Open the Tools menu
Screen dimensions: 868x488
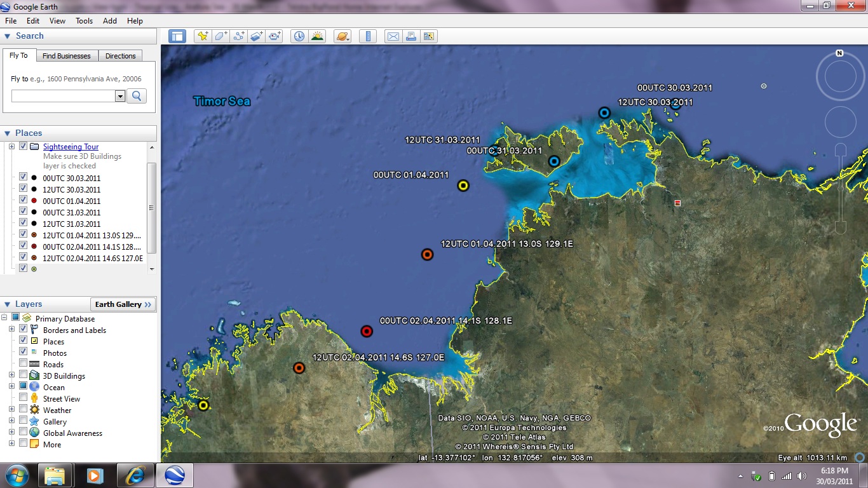click(x=85, y=21)
